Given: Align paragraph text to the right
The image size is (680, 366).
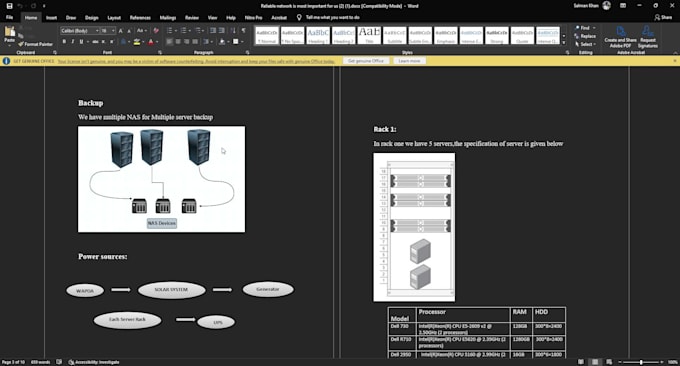Looking at the screenshot, I should 186,42.
